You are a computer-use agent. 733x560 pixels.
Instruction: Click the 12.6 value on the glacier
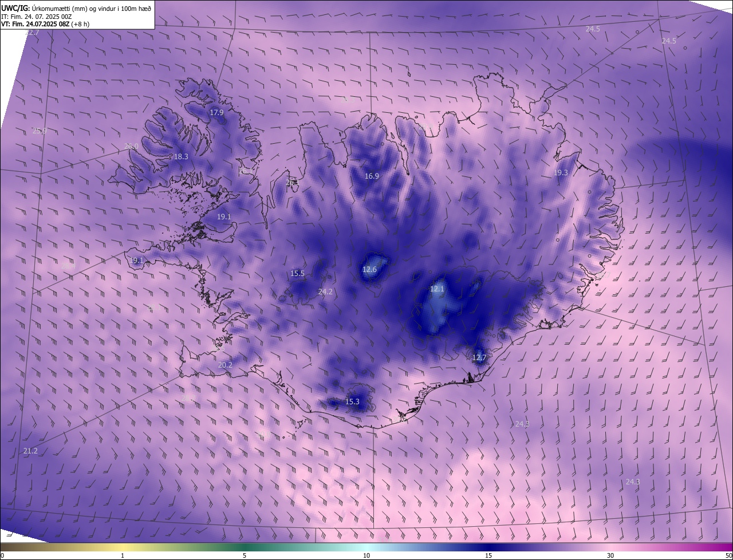click(369, 269)
